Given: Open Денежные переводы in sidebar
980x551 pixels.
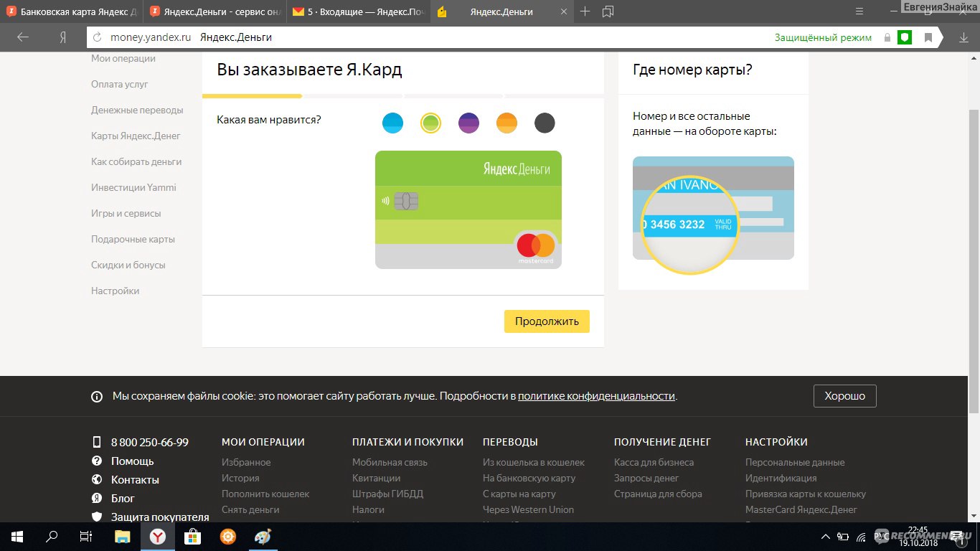Looking at the screenshot, I should (x=137, y=110).
